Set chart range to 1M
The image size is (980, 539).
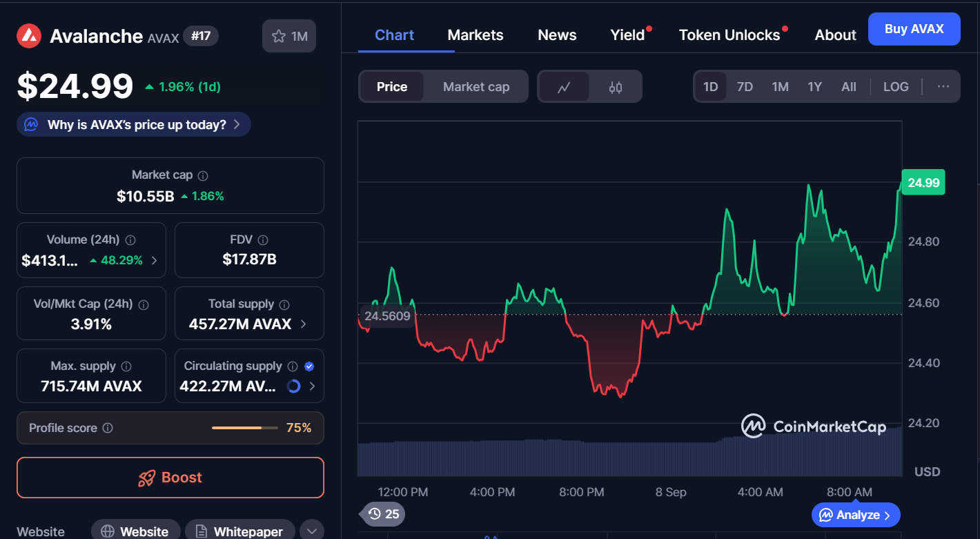click(x=781, y=87)
